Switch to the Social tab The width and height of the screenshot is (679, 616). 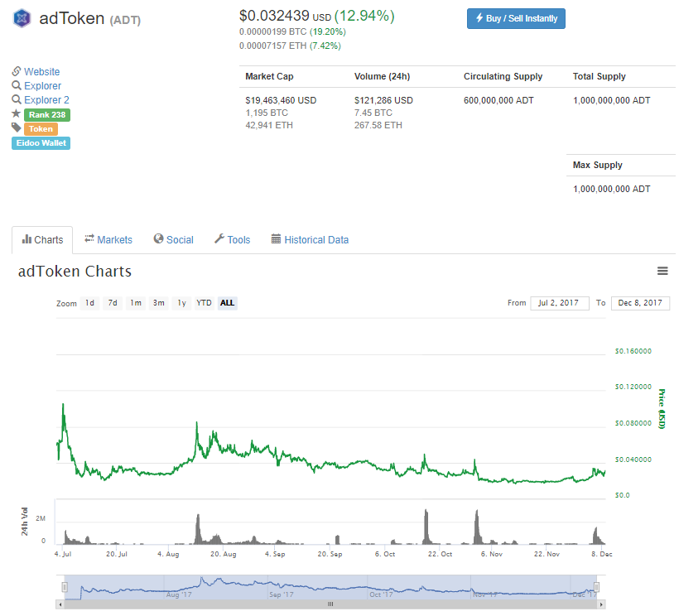pos(174,240)
